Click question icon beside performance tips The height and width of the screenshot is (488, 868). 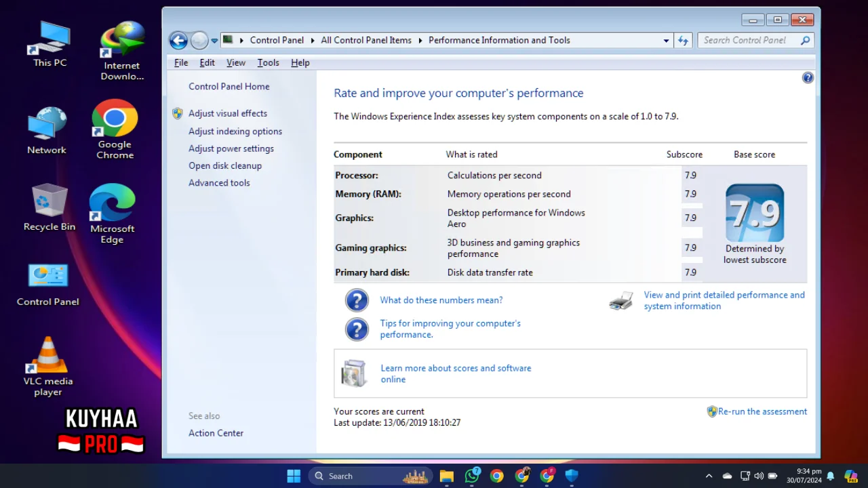point(357,329)
